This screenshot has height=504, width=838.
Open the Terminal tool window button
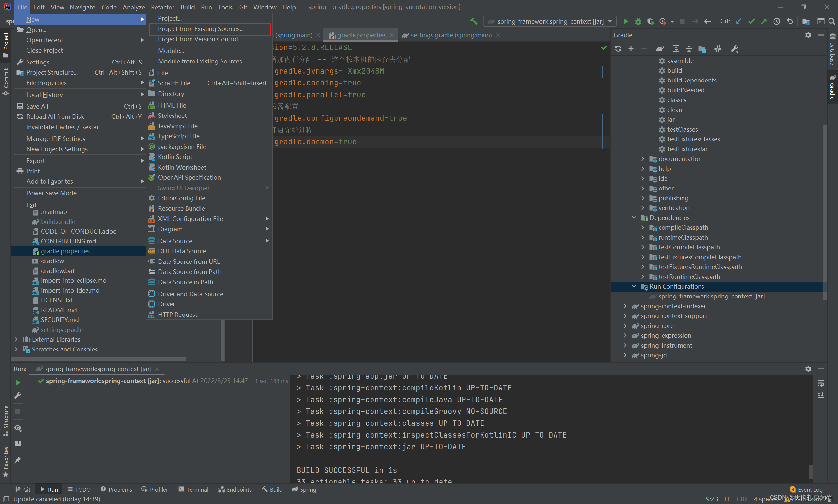[x=193, y=489]
